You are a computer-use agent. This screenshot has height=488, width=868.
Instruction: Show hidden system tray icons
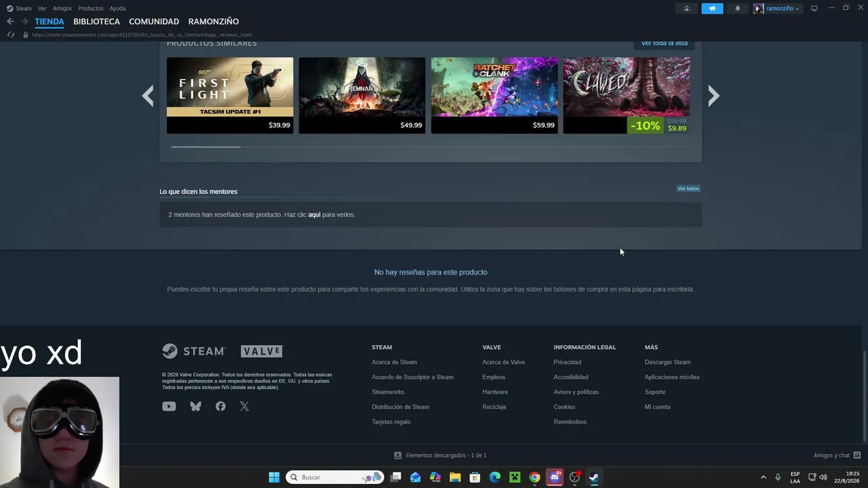click(763, 477)
